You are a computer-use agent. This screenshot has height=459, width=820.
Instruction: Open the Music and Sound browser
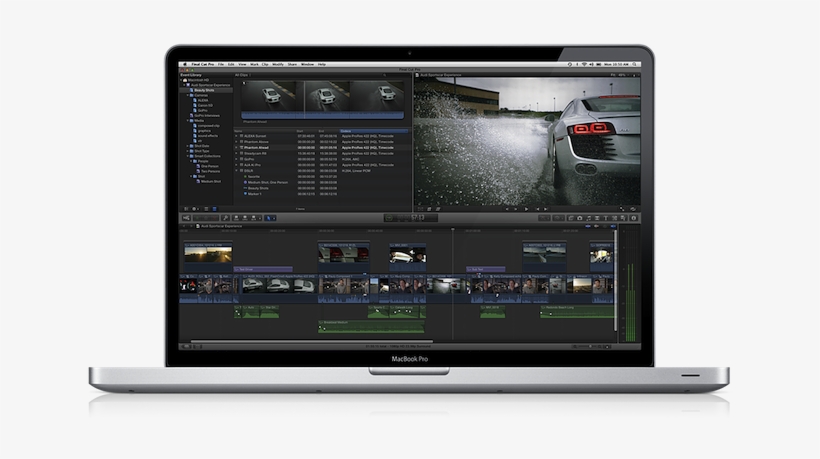pyautogui.click(x=588, y=218)
